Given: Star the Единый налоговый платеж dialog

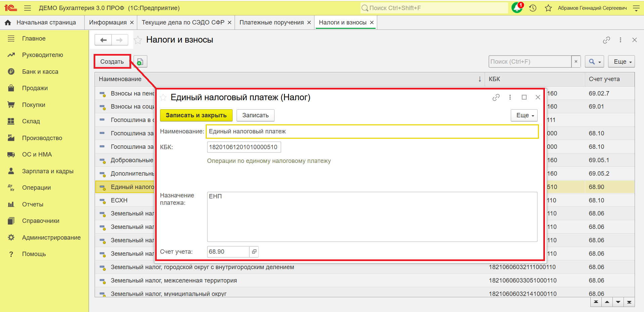Looking at the screenshot, I should pyautogui.click(x=163, y=98).
